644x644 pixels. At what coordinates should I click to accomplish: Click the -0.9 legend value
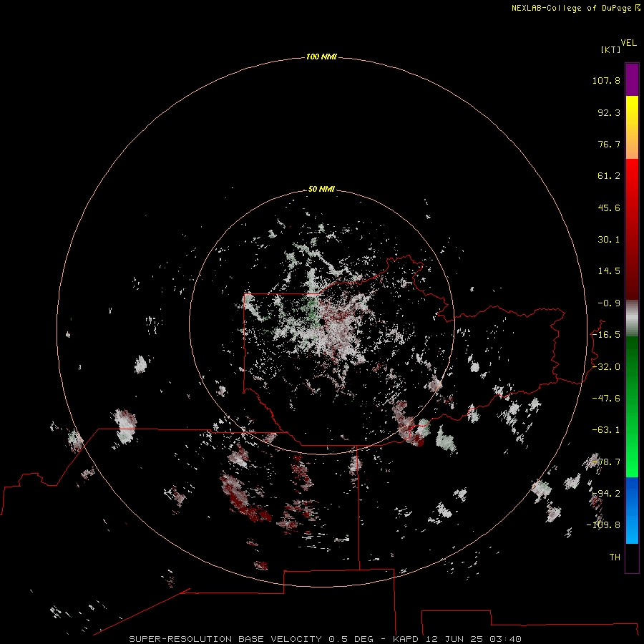pyautogui.click(x=609, y=303)
